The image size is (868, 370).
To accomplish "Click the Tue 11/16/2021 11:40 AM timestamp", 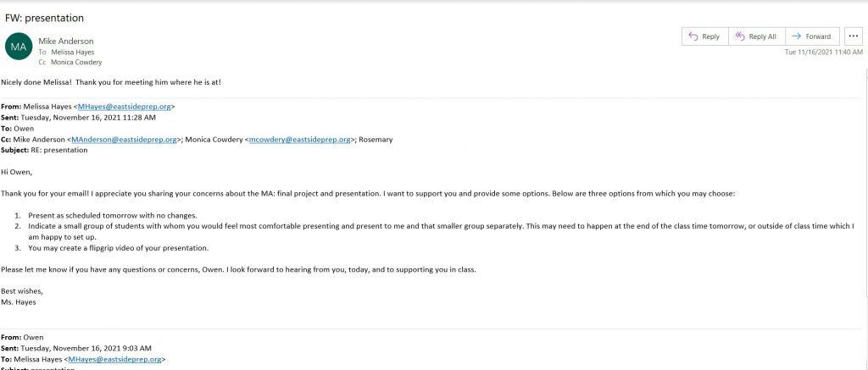I will click(824, 52).
